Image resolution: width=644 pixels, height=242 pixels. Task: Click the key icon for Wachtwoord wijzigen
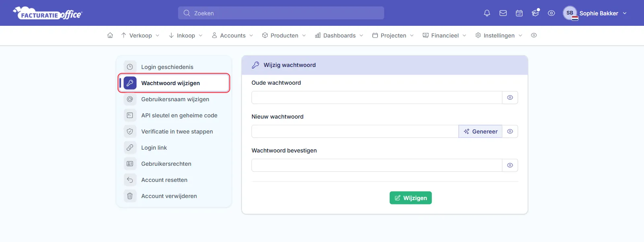tap(130, 83)
